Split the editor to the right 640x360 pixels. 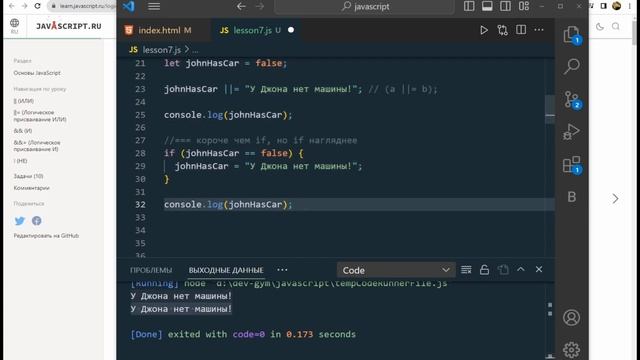[521, 30]
